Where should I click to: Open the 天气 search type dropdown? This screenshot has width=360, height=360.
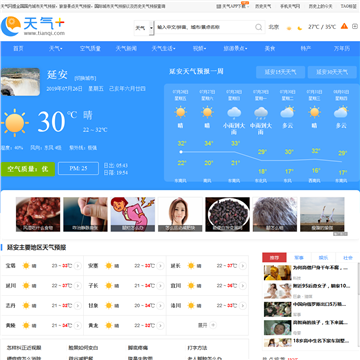pos(144,28)
